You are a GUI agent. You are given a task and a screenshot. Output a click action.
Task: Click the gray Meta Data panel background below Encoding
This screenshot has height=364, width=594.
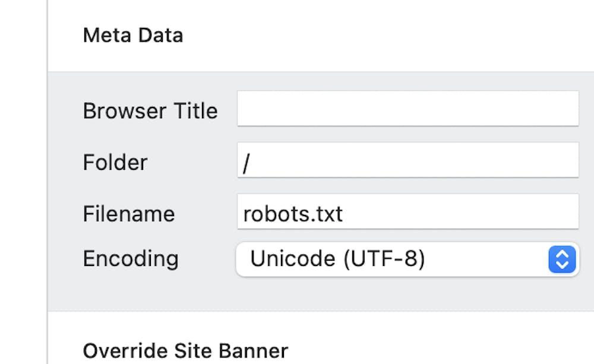321,294
